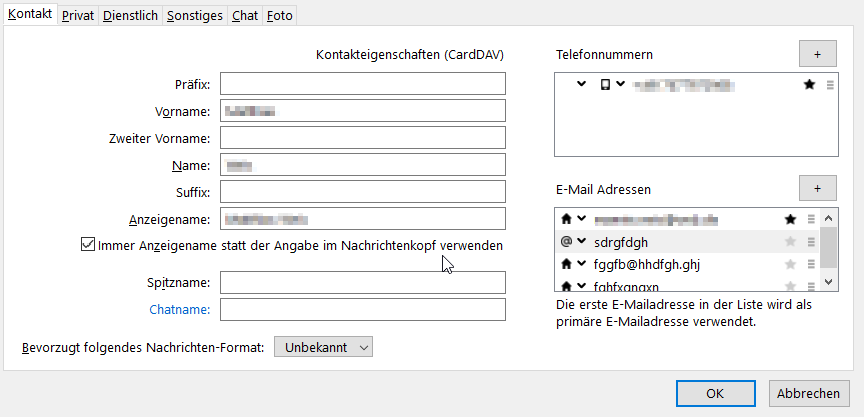This screenshot has width=864, height=417.
Task: Click the star icon of the phone number
Action: point(810,85)
